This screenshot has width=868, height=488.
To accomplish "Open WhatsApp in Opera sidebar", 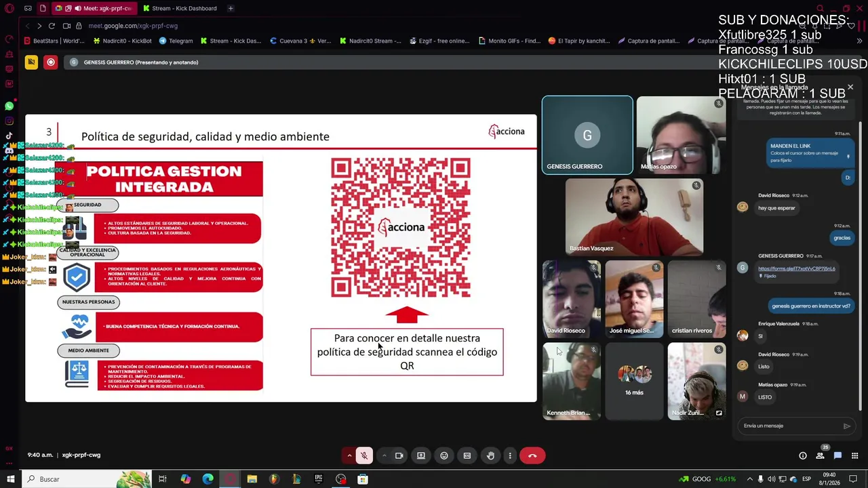I will pos(9,106).
